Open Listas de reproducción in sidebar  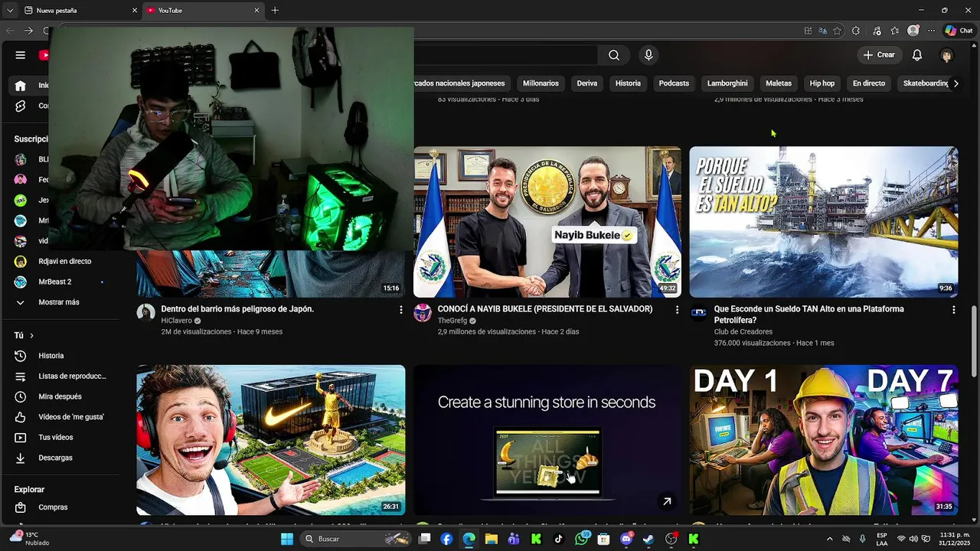click(64, 377)
